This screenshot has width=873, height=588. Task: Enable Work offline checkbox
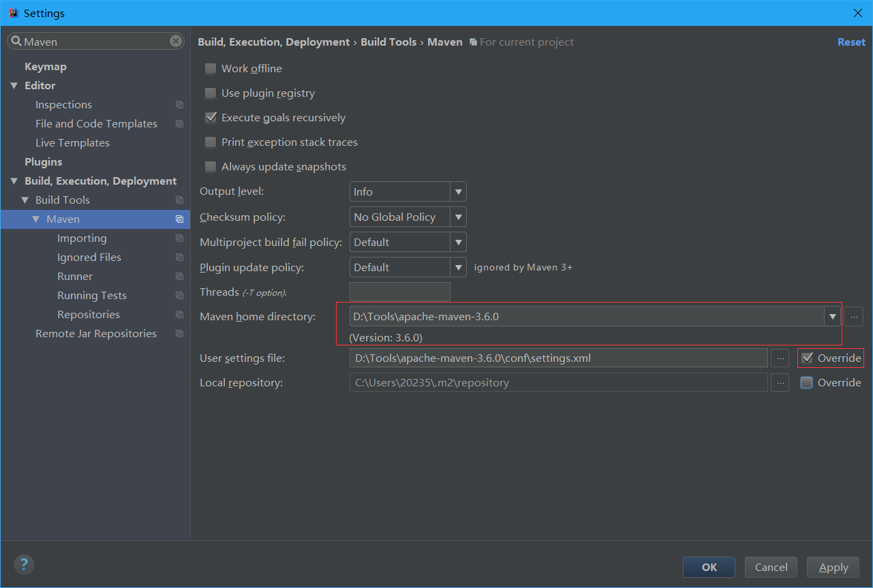[211, 69]
